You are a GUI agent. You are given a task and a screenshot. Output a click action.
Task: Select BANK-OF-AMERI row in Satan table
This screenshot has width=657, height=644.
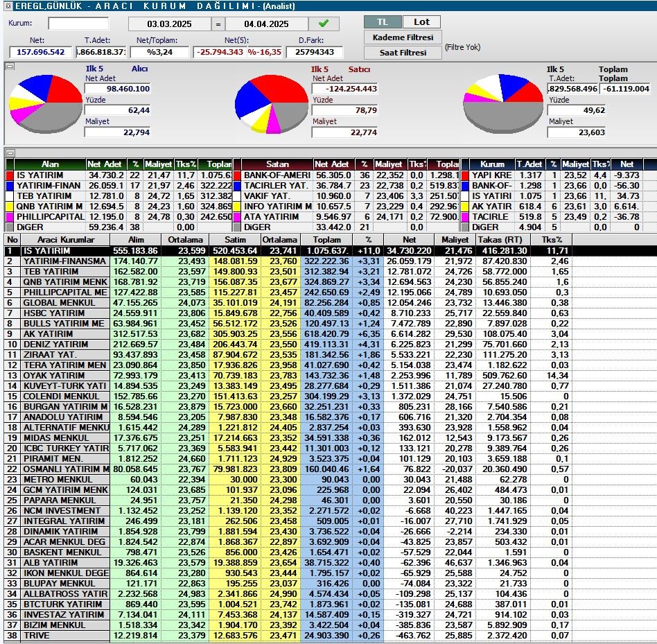(x=346, y=175)
